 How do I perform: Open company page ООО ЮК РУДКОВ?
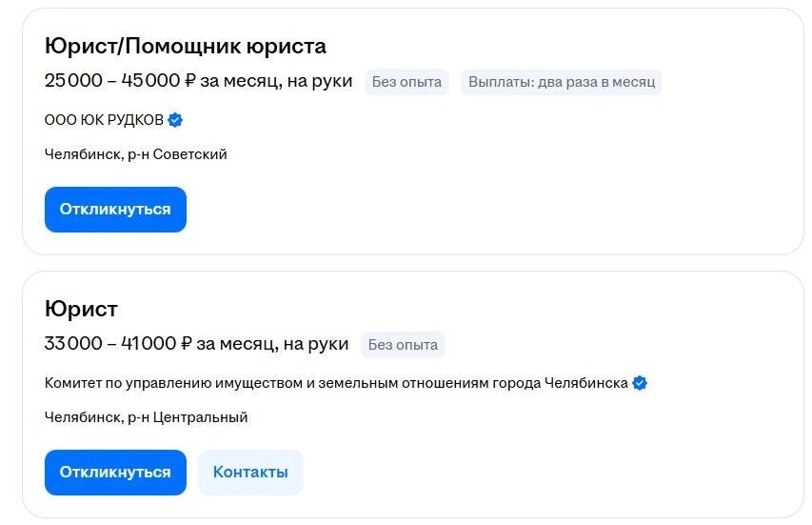[104, 120]
